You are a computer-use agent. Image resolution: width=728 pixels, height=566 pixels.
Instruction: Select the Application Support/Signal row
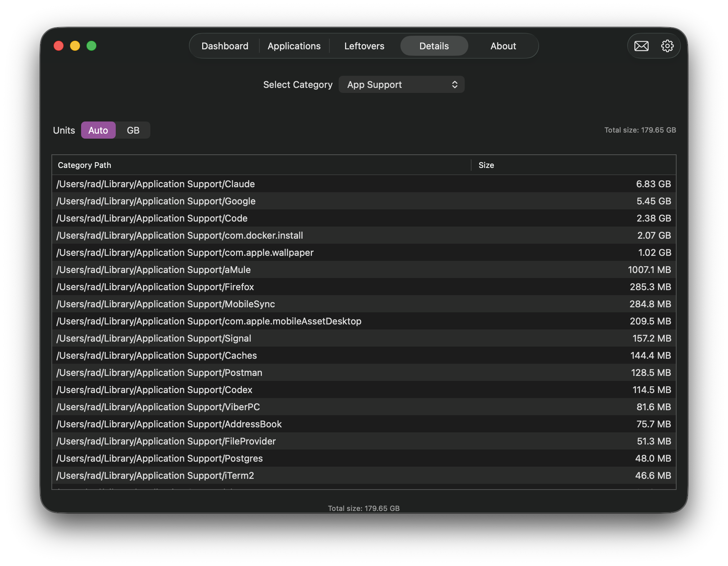pyautogui.click(x=364, y=338)
